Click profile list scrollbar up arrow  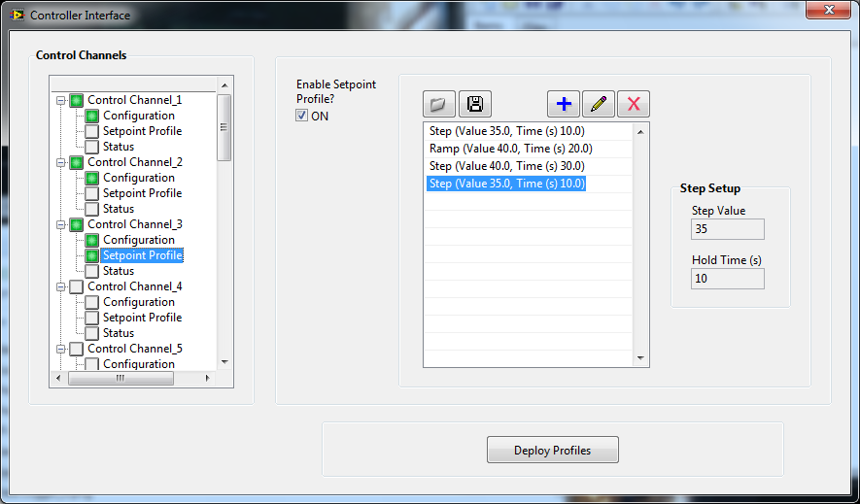click(x=640, y=131)
